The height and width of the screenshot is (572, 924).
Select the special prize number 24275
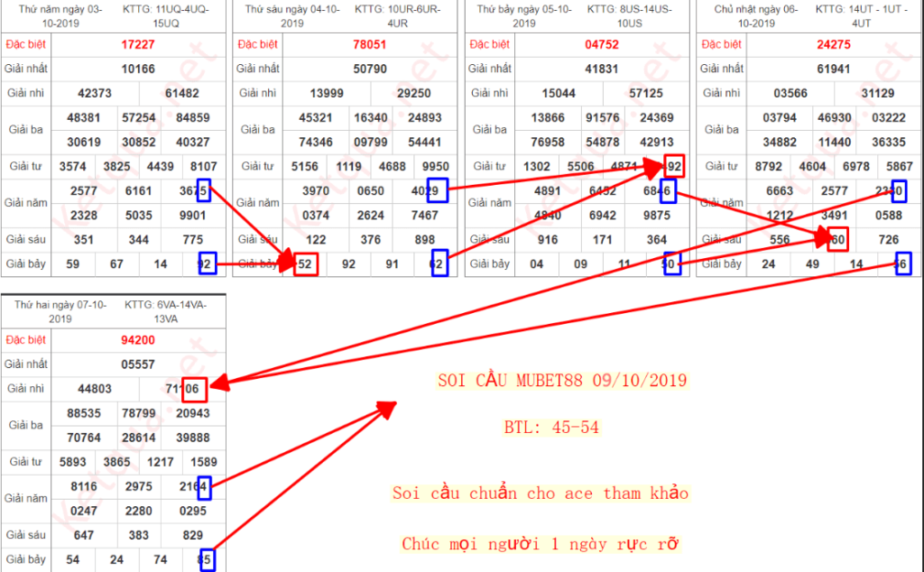[x=833, y=43]
